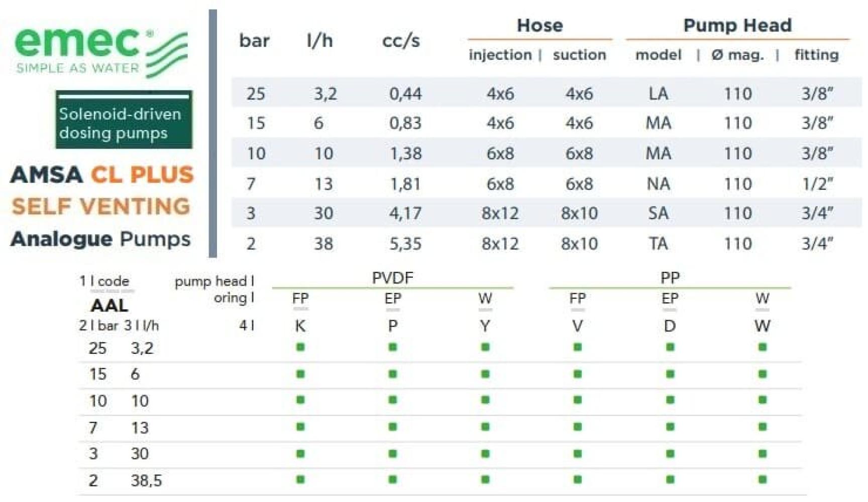868x502 pixels.
Task: Select green marker for 7 bar PP V
Action: tap(578, 427)
